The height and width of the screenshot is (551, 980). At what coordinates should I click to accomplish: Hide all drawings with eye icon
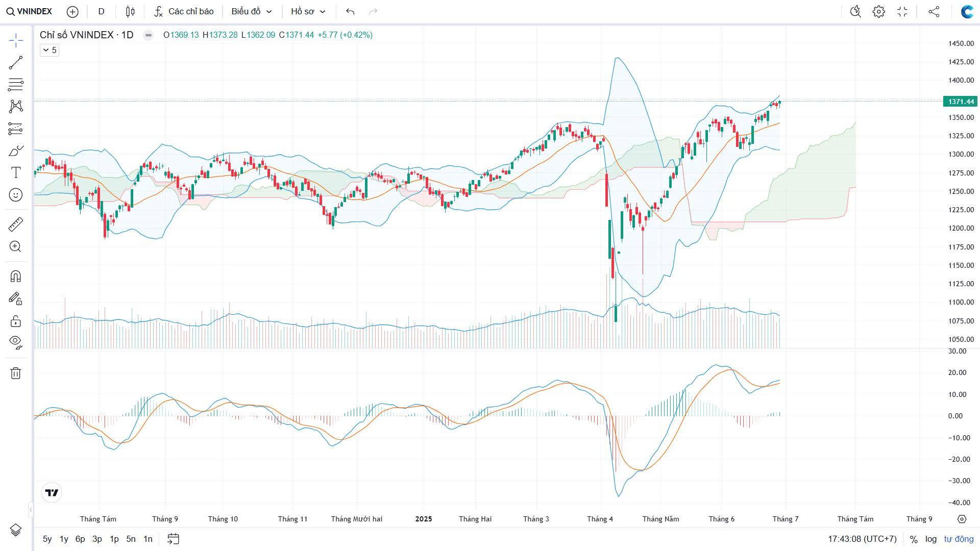pos(16,341)
